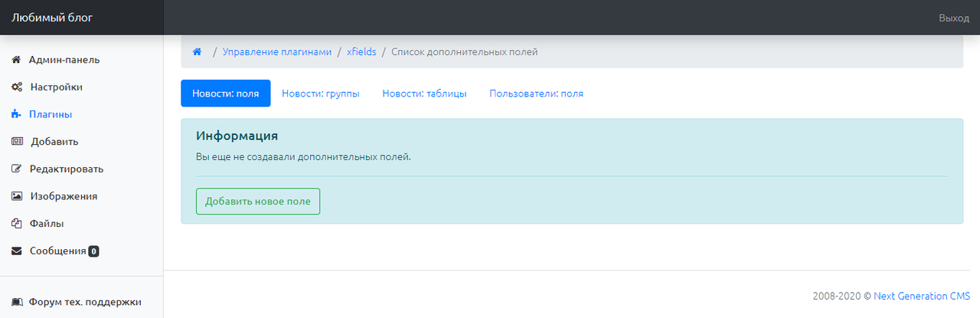Click the Выход logout link
The width and height of the screenshot is (980, 318).
(954, 18)
